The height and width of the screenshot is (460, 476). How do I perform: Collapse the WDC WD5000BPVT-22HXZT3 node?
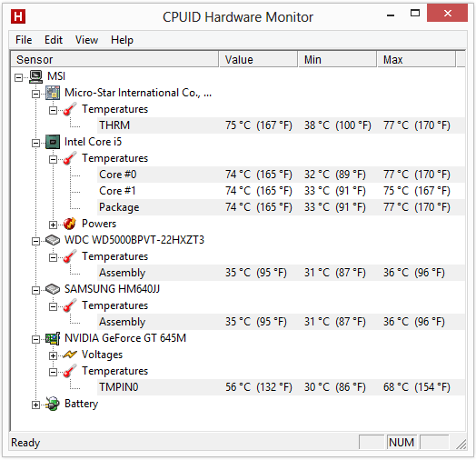tap(35, 241)
